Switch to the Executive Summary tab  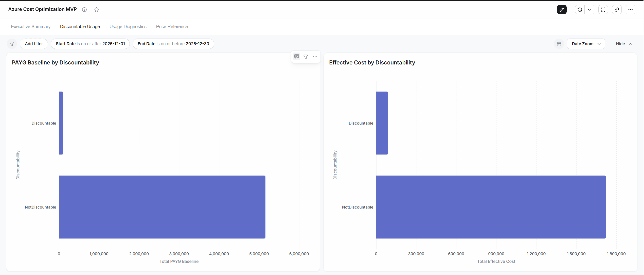[x=31, y=27]
